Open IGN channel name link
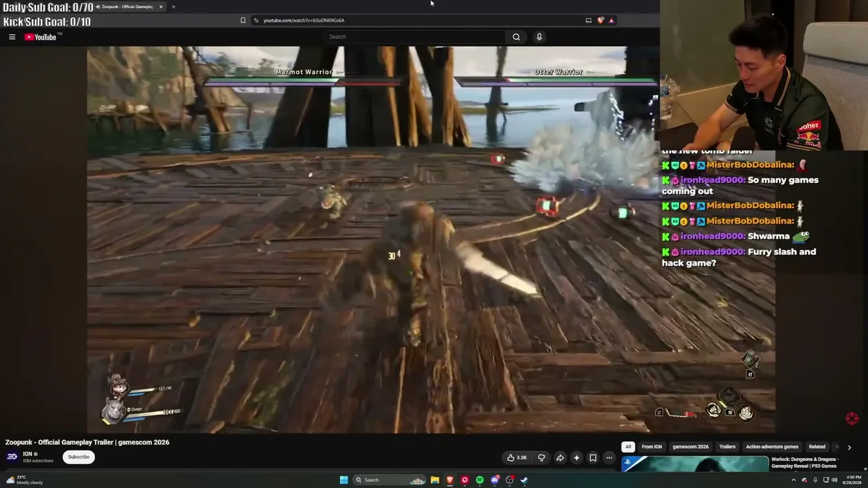Viewport: 868px width, 488px height. (28, 454)
